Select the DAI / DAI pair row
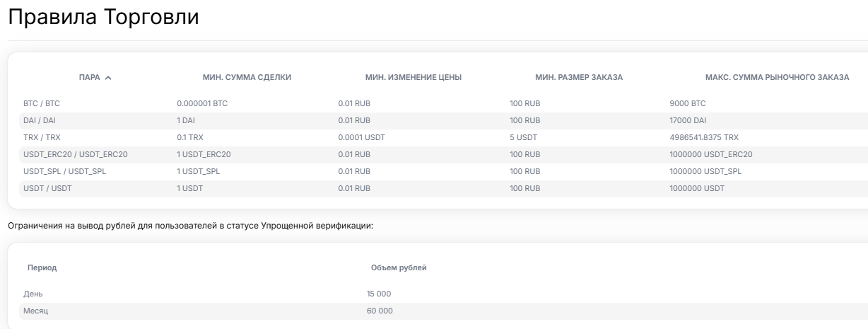 click(40, 120)
